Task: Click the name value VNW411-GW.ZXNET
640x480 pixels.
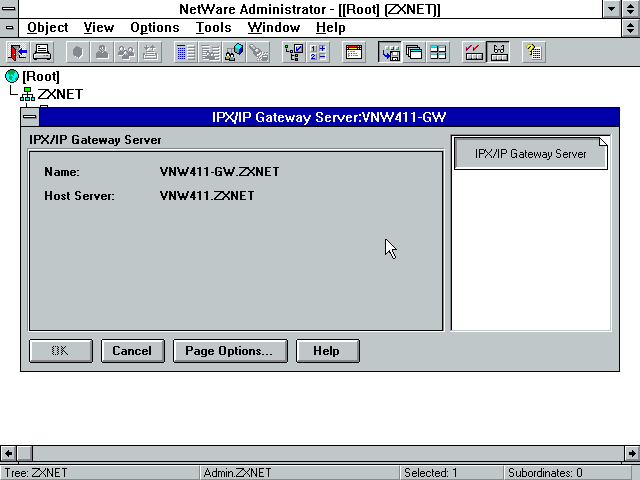Action: coord(220,171)
